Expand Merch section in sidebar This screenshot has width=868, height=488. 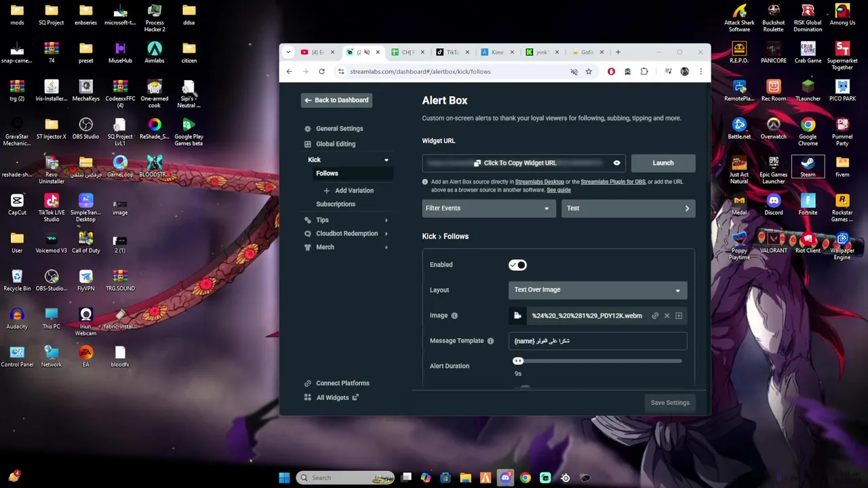pos(387,247)
